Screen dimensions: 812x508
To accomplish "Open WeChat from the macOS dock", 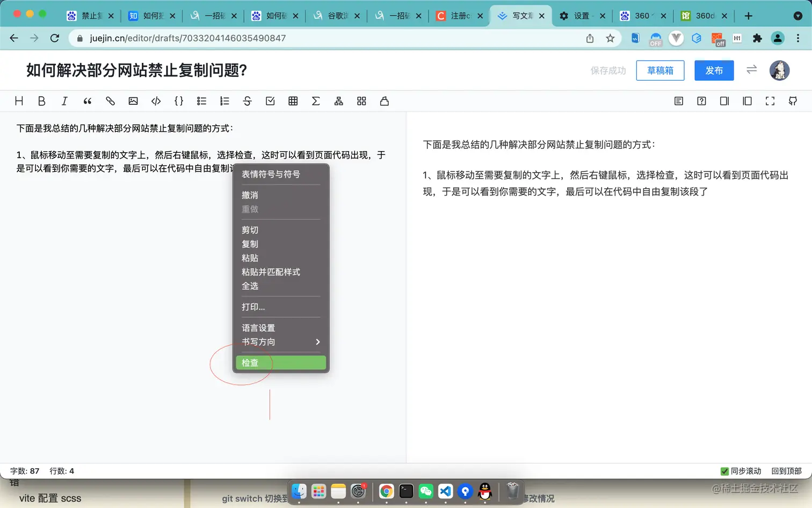I will pos(426,491).
